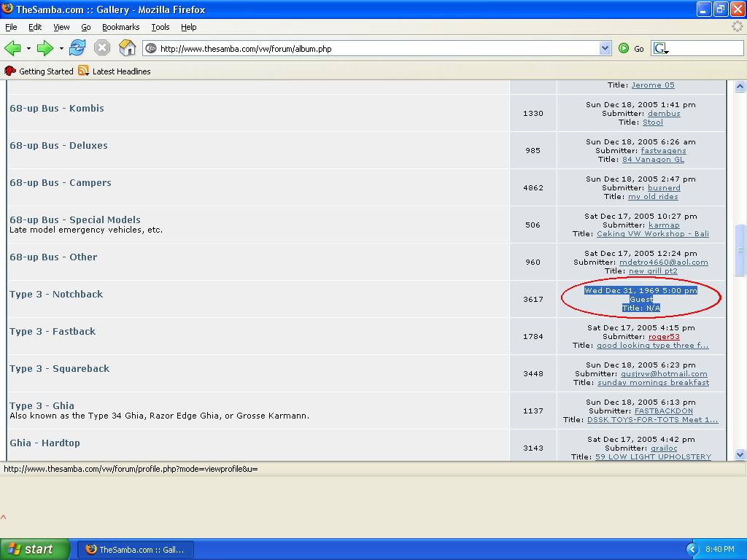Open the photo titled new grill pt2
Screen dimensions: 747x560
coord(653,271)
